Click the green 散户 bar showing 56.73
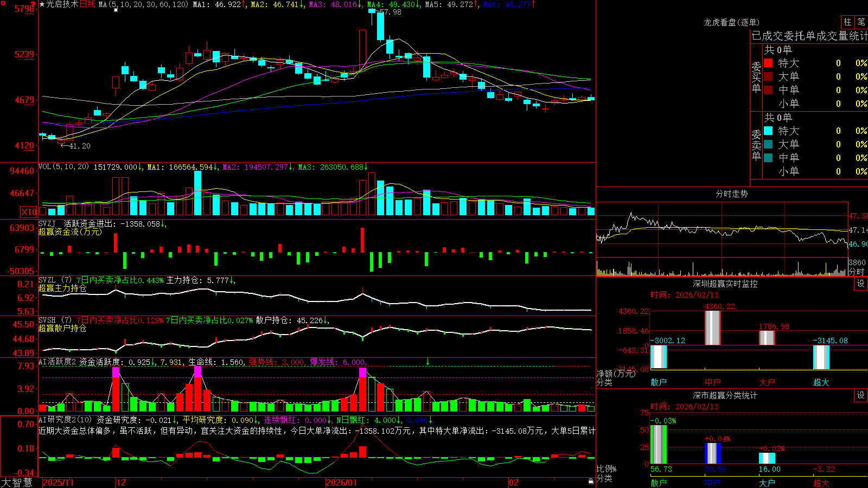 pyautogui.click(x=659, y=445)
